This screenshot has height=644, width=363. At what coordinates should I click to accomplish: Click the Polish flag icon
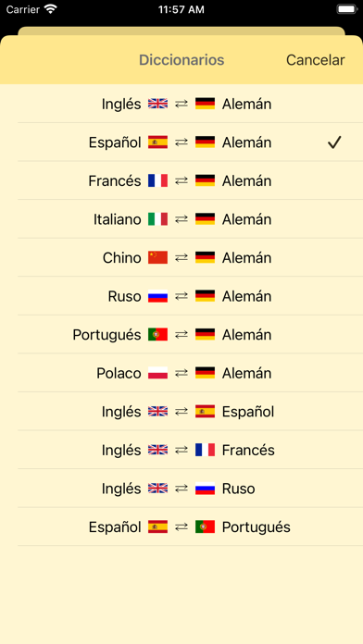(x=157, y=373)
